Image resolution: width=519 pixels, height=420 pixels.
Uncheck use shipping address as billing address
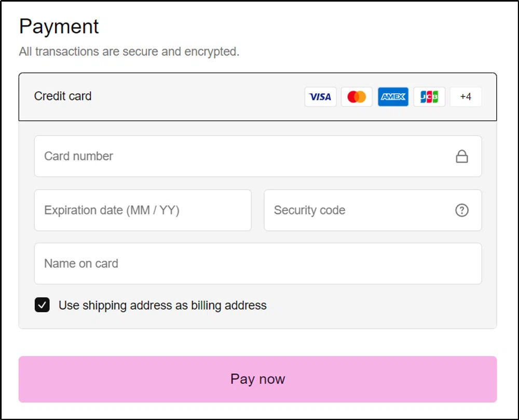[x=42, y=305]
